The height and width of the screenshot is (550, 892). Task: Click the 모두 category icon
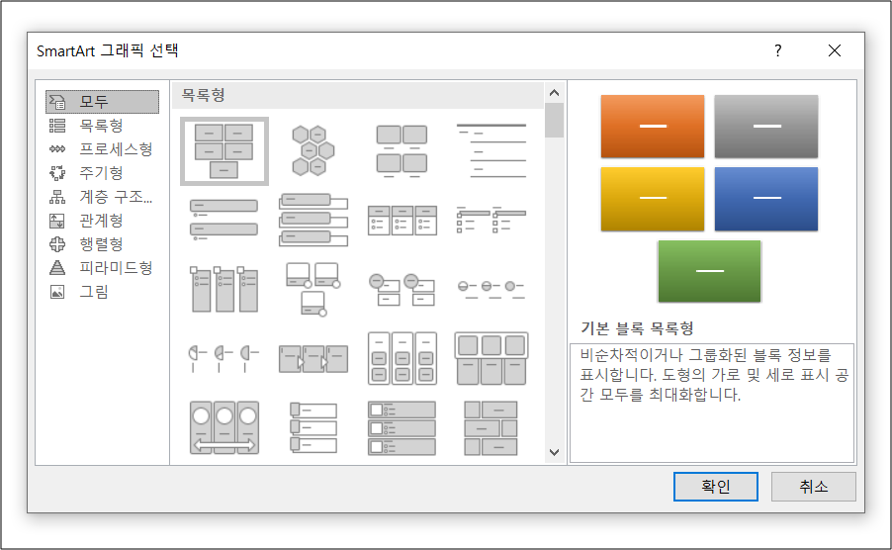tap(57, 102)
